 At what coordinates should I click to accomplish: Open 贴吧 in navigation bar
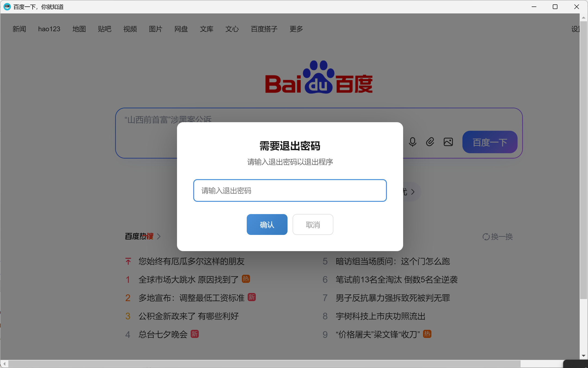(105, 29)
